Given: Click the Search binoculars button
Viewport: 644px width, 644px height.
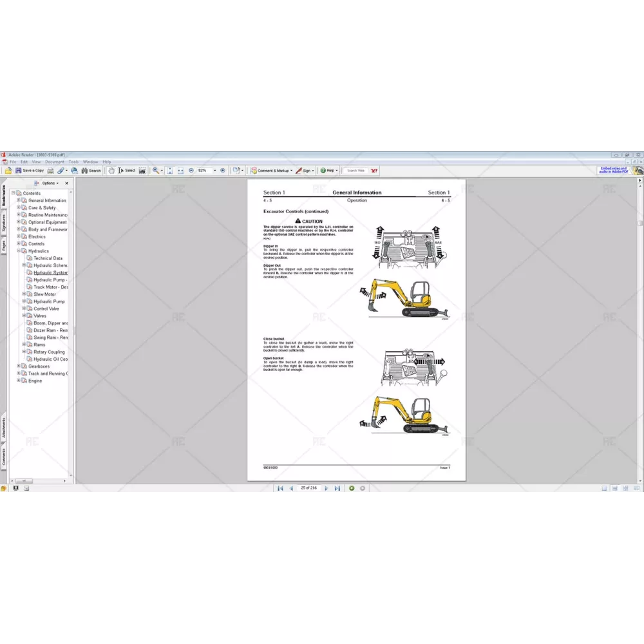Looking at the screenshot, I should click(x=91, y=171).
